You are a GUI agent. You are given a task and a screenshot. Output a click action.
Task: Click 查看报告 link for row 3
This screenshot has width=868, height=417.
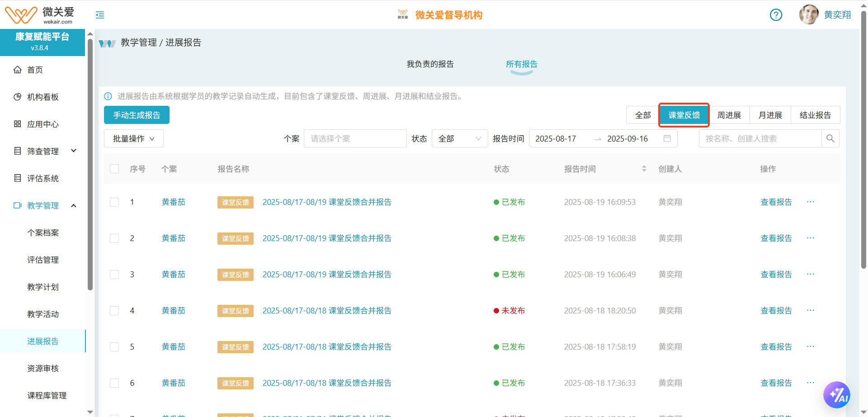tap(776, 275)
